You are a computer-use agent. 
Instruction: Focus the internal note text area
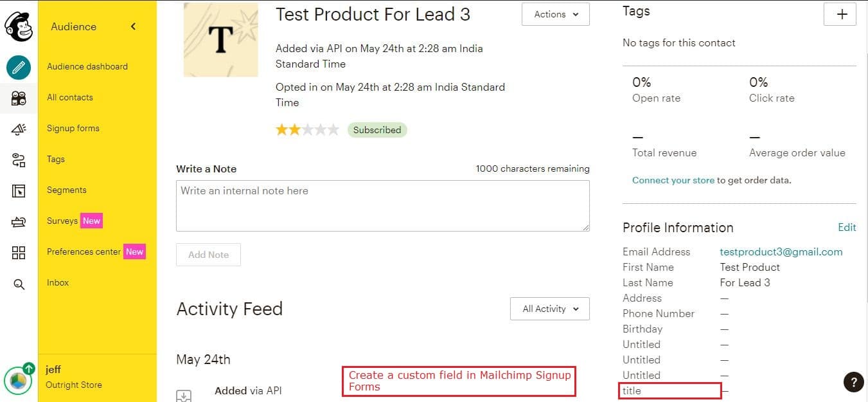click(x=383, y=206)
